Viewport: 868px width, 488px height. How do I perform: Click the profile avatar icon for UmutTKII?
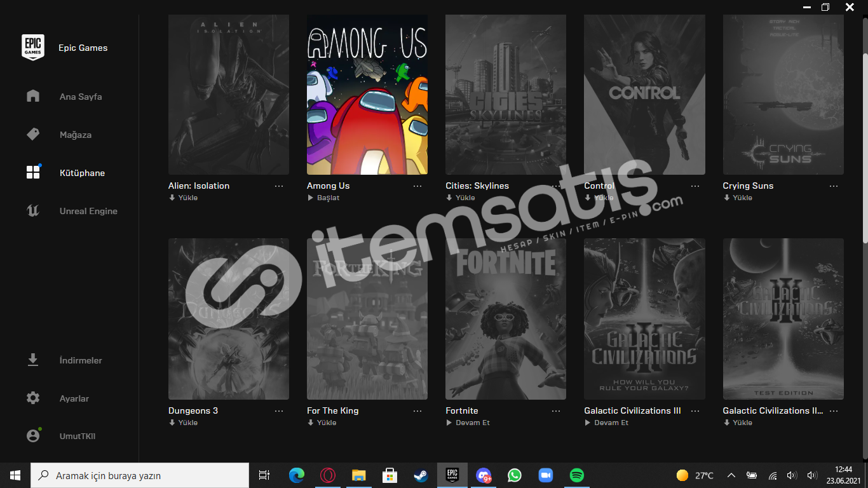click(33, 436)
